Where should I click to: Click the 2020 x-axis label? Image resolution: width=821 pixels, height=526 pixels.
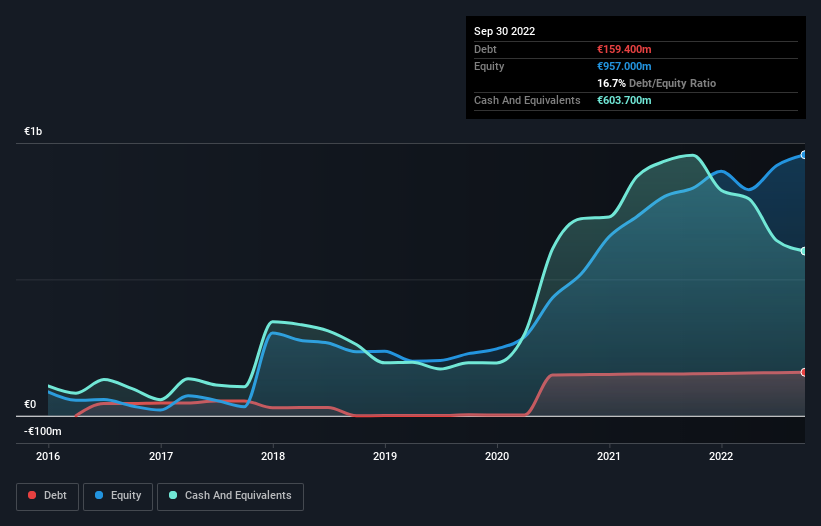coord(497,456)
